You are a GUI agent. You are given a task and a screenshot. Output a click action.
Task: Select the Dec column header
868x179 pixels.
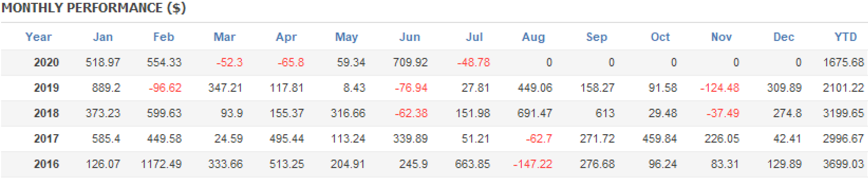[784, 37]
